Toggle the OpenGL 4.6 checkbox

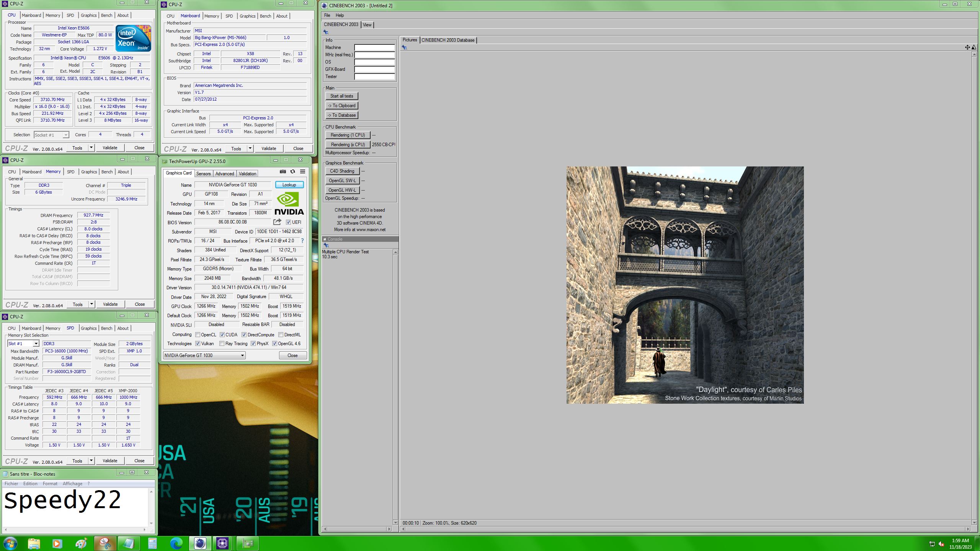click(x=274, y=344)
